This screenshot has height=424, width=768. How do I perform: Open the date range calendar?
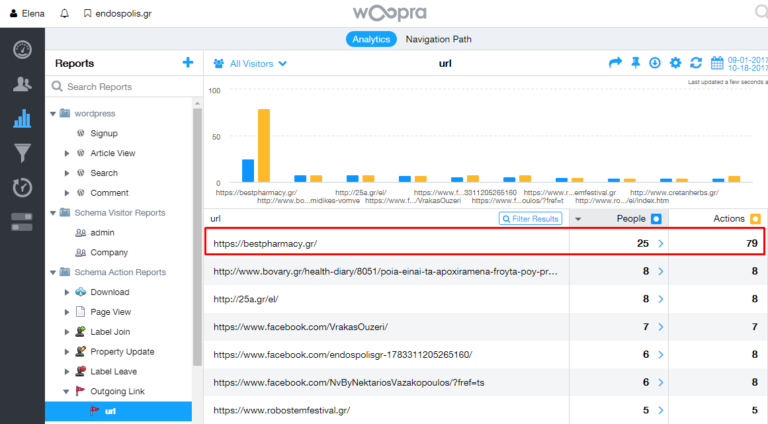(717, 63)
